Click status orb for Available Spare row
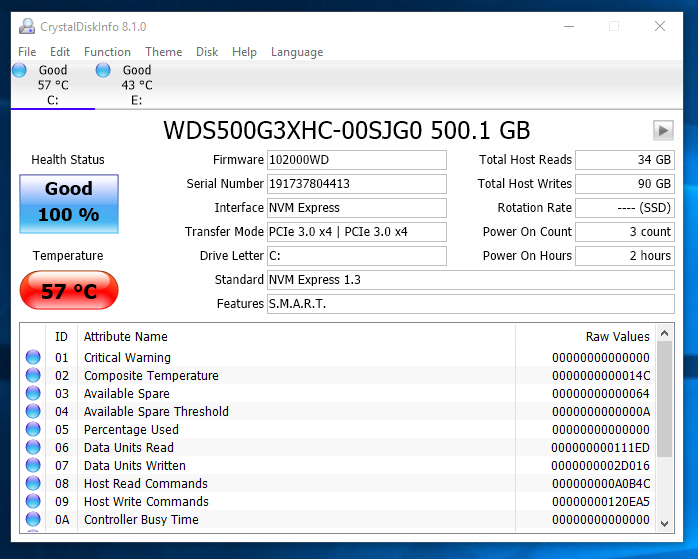This screenshot has height=559, width=698. 33,393
